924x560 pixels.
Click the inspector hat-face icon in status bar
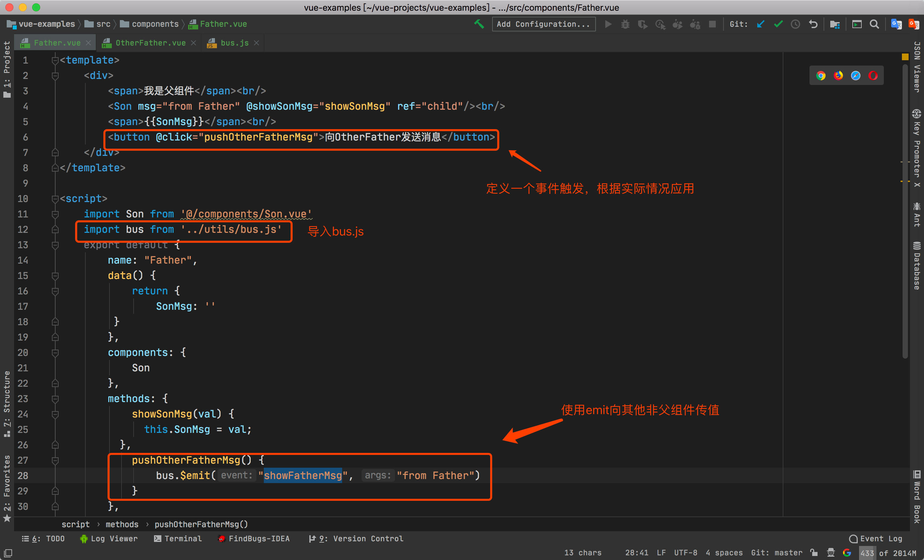(x=831, y=552)
